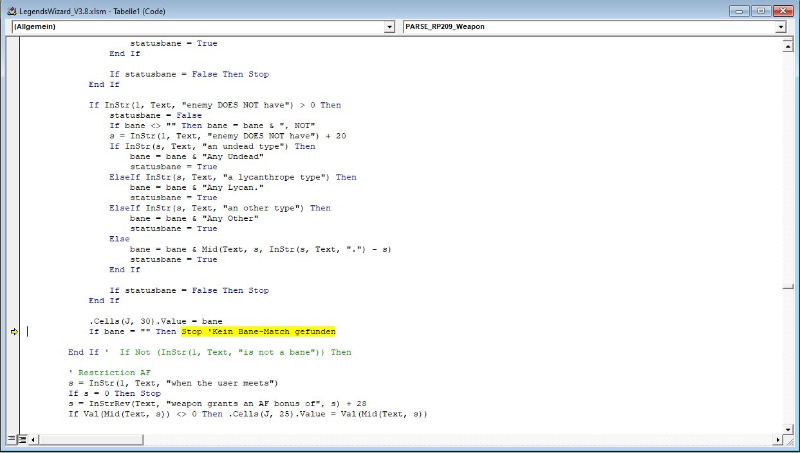This screenshot has width=800, height=453.
Task: Click the horizontal scrollbar thumb
Action: click(91, 439)
